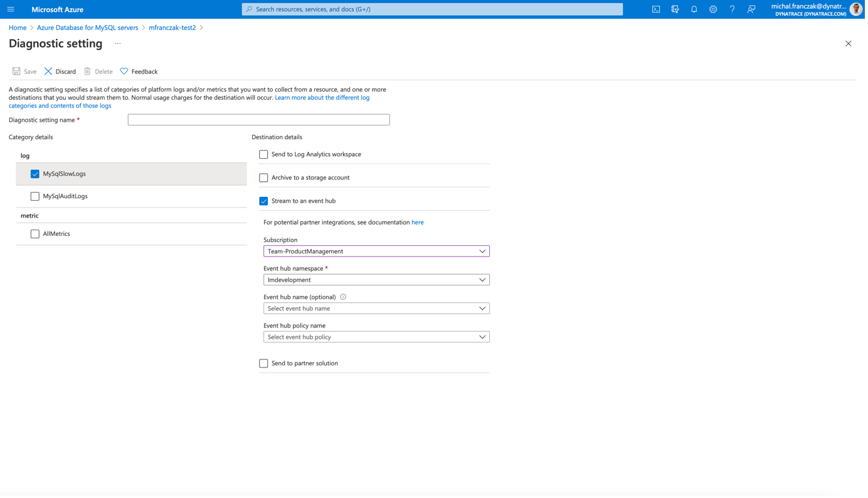Focus the Diagnostic setting name field
Image resolution: width=868 pixels, height=498 pixels.
[x=260, y=120]
